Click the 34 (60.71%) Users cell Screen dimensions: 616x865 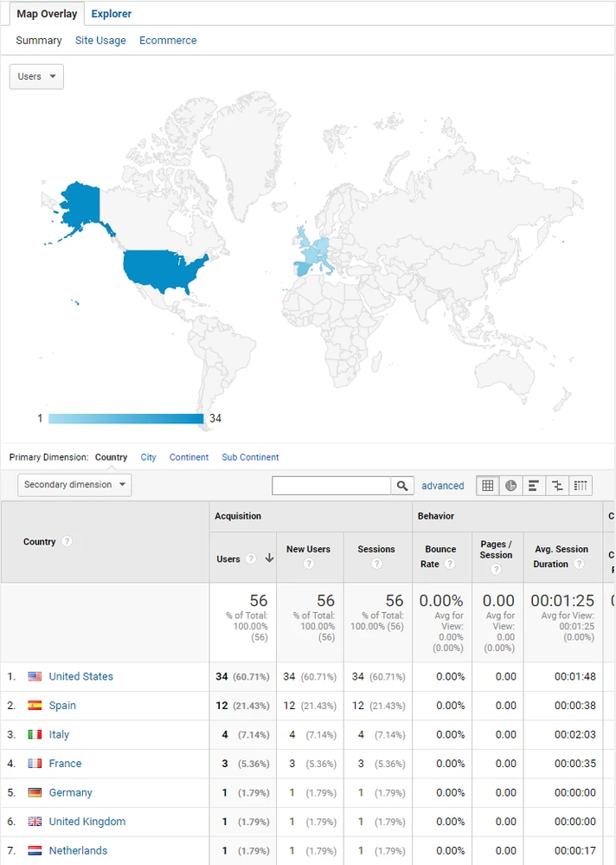[242, 676]
